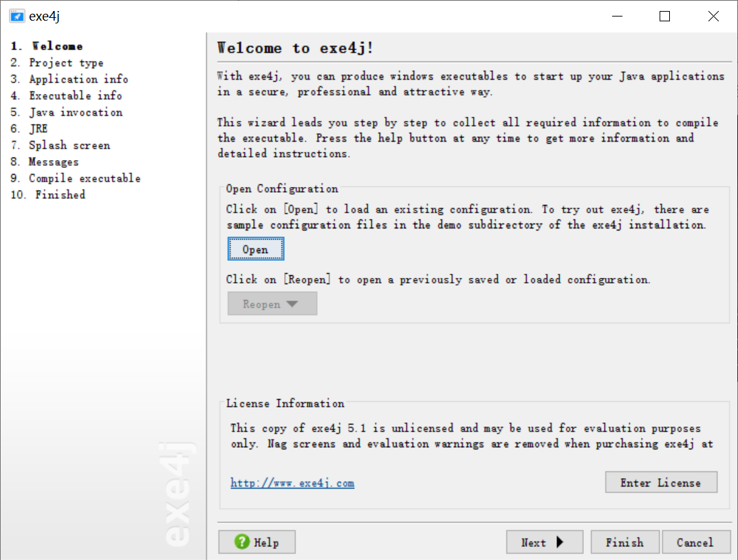The height and width of the screenshot is (560, 738).
Task: Cancel the exe4j wizard
Action: [x=695, y=542]
